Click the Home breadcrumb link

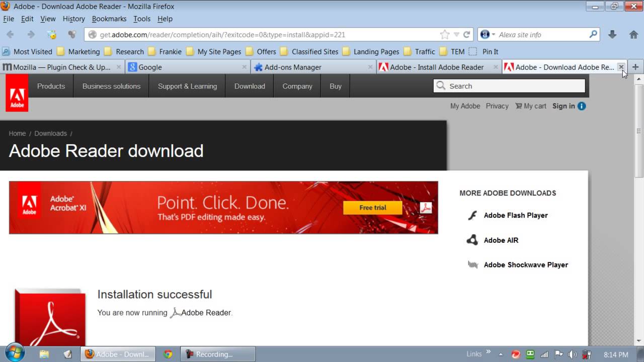pyautogui.click(x=17, y=133)
